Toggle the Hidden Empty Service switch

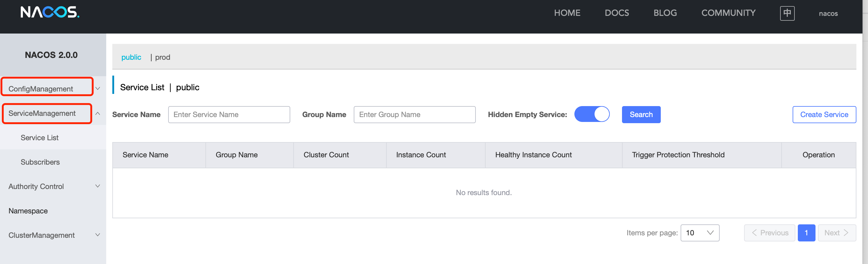[592, 114]
